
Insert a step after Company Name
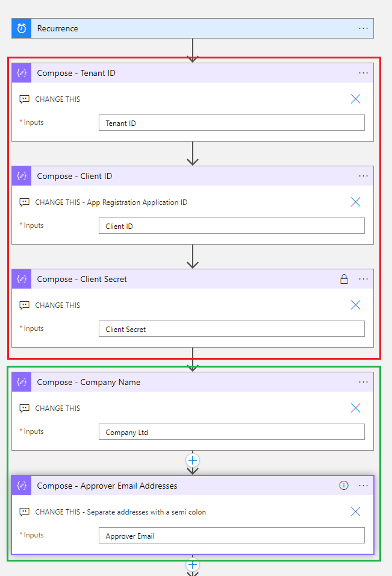pyautogui.click(x=193, y=460)
